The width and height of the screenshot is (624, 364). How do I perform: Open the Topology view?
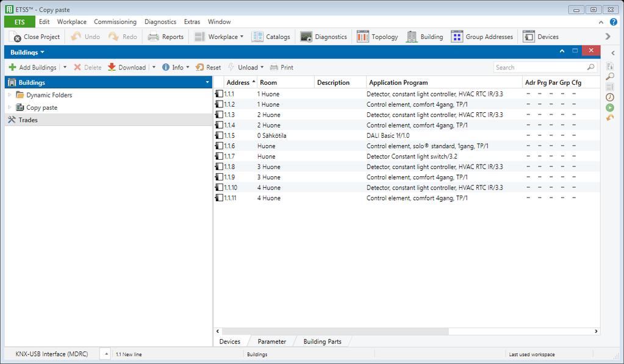coord(377,37)
